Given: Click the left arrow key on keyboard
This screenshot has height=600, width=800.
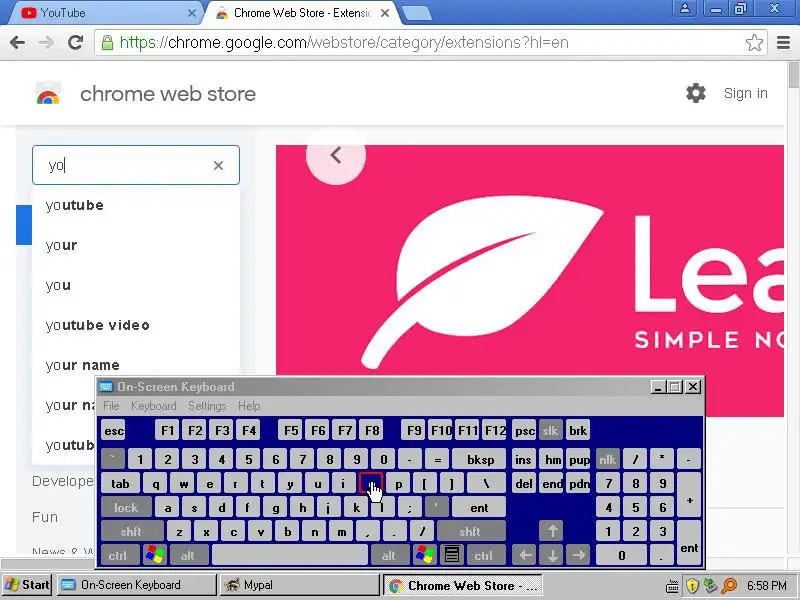Looking at the screenshot, I should click(x=524, y=555).
